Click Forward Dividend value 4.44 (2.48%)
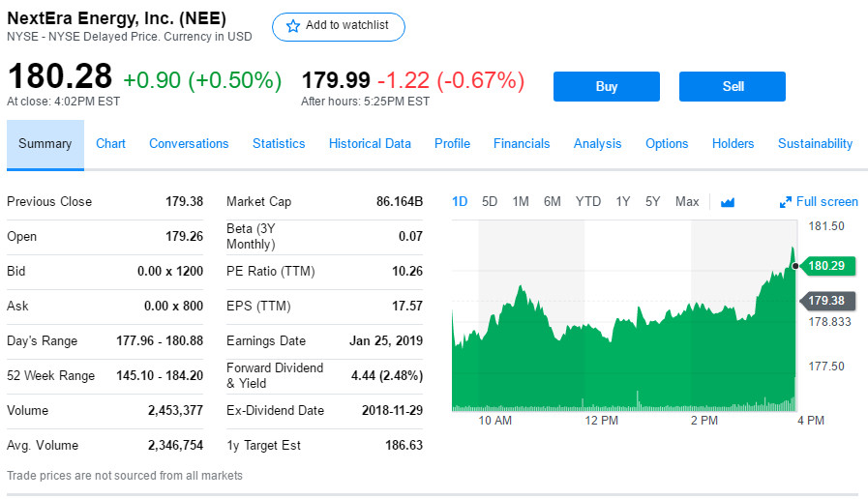Viewport: 868px width, 499px height. 387,376
